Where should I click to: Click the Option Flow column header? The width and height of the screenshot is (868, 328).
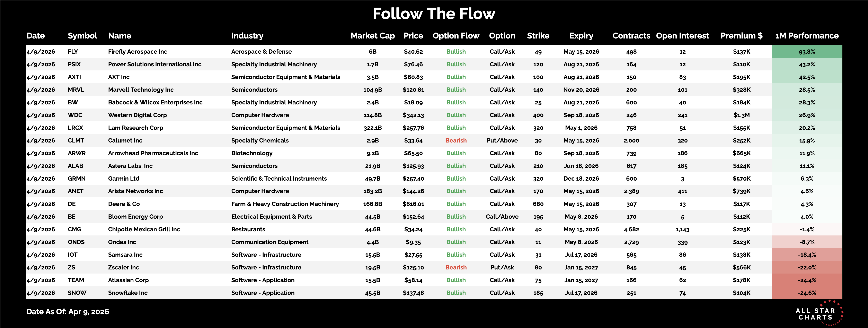[x=455, y=36]
